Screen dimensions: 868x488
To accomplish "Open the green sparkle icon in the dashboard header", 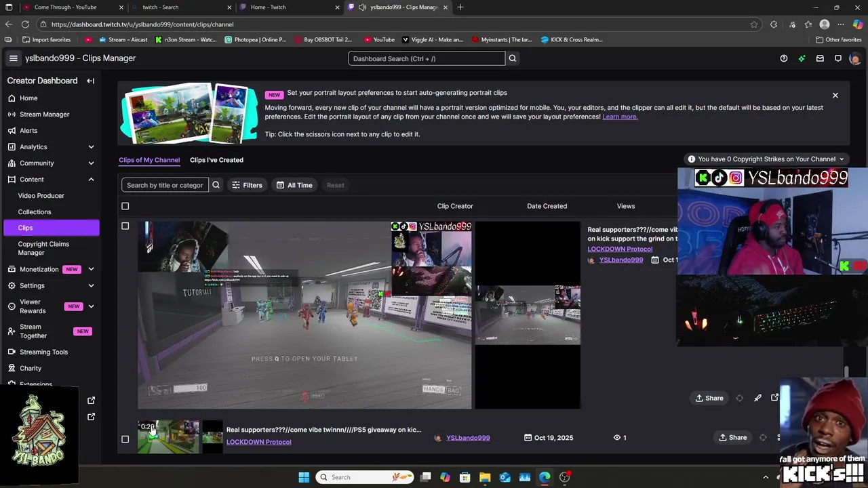I will (x=802, y=58).
